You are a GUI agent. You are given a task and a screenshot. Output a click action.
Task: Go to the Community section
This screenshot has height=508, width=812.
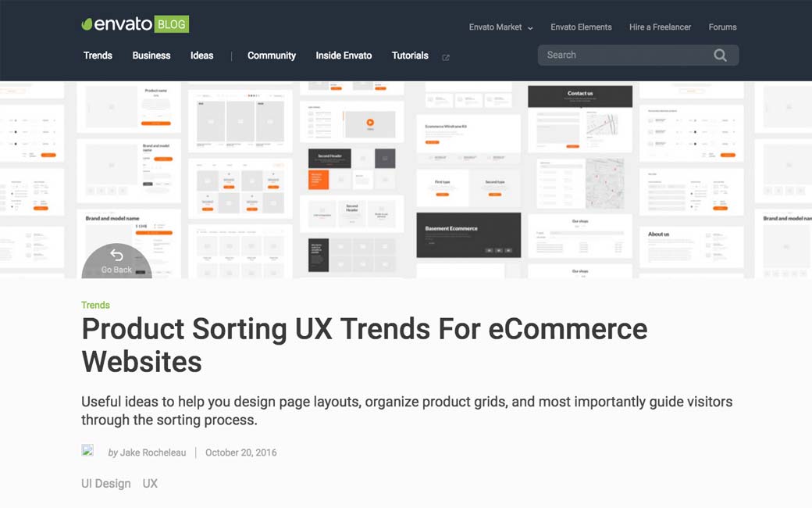(x=271, y=55)
